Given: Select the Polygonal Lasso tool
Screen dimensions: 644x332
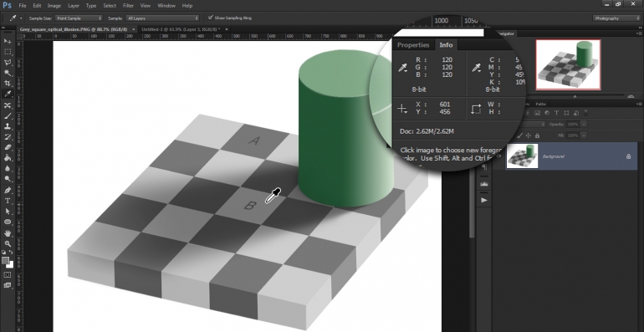Looking at the screenshot, I should tap(8, 63).
